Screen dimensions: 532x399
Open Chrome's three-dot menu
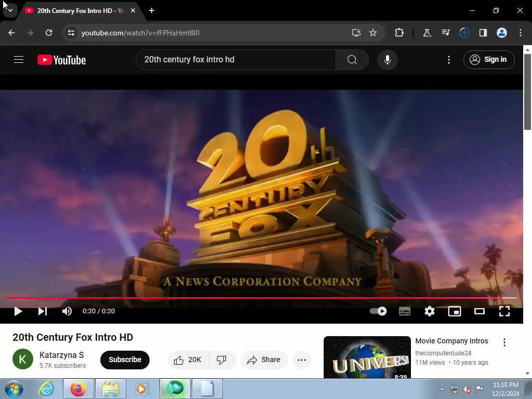(x=521, y=33)
